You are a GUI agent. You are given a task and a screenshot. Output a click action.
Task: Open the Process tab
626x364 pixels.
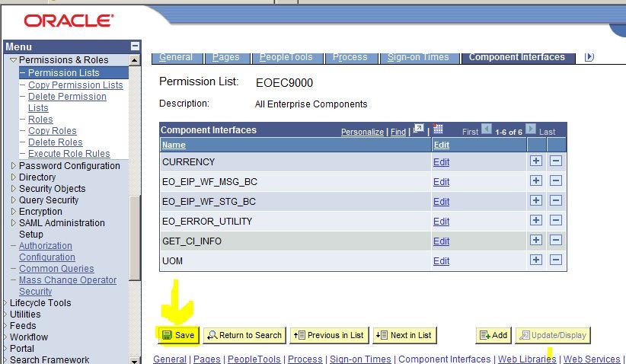tap(351, 57)
